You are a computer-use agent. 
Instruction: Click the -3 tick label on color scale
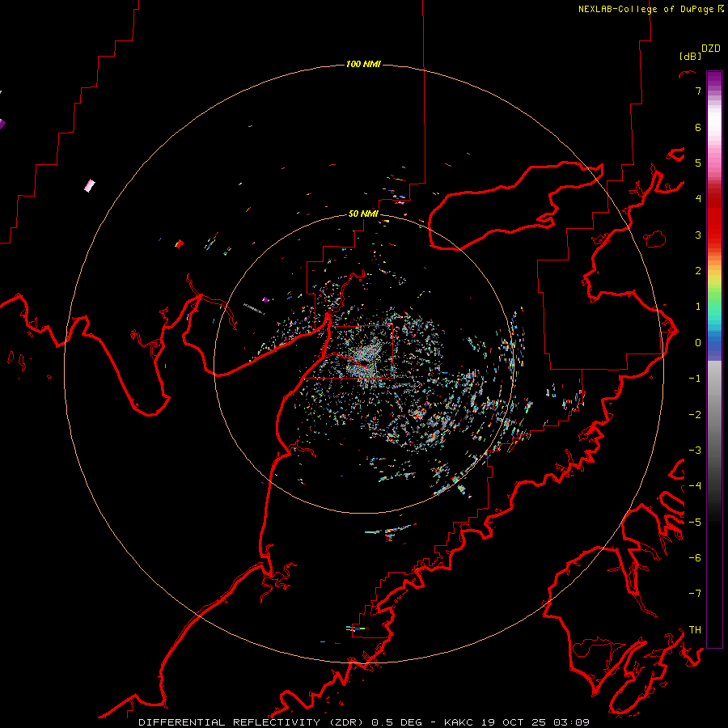[x=695, y=451]
